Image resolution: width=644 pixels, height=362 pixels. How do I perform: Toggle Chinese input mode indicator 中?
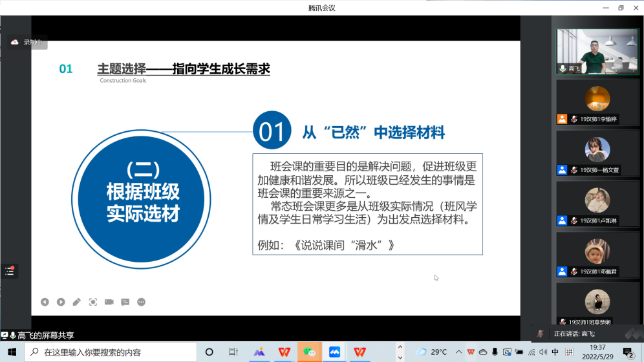[x=555, y=352]
